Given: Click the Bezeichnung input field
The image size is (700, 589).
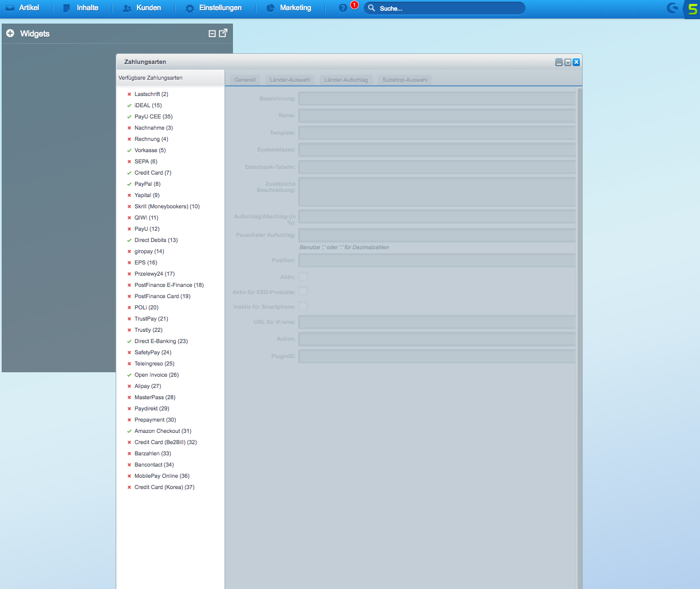Looking at the screenshot, I should [437, 99].
